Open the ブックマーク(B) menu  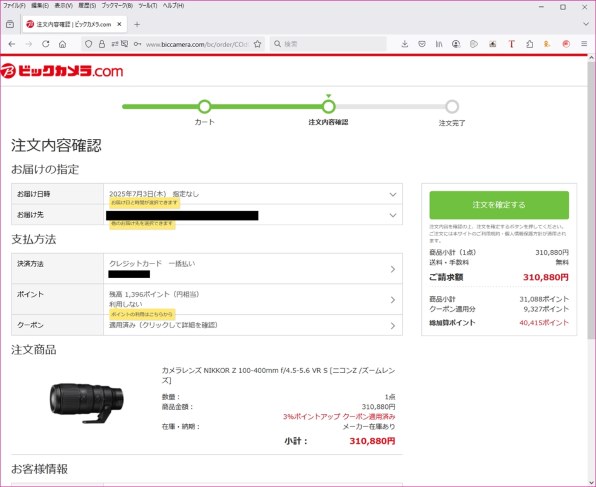click(117, 6)
